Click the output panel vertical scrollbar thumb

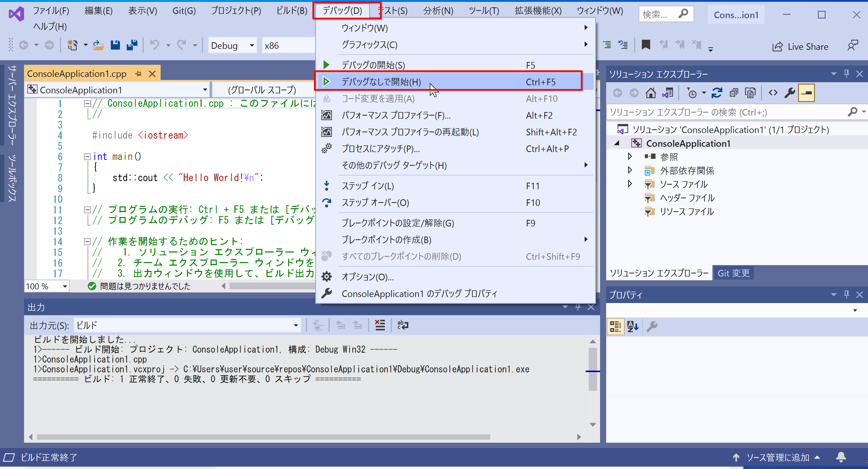pyautogui.click(x=593, y=369)
